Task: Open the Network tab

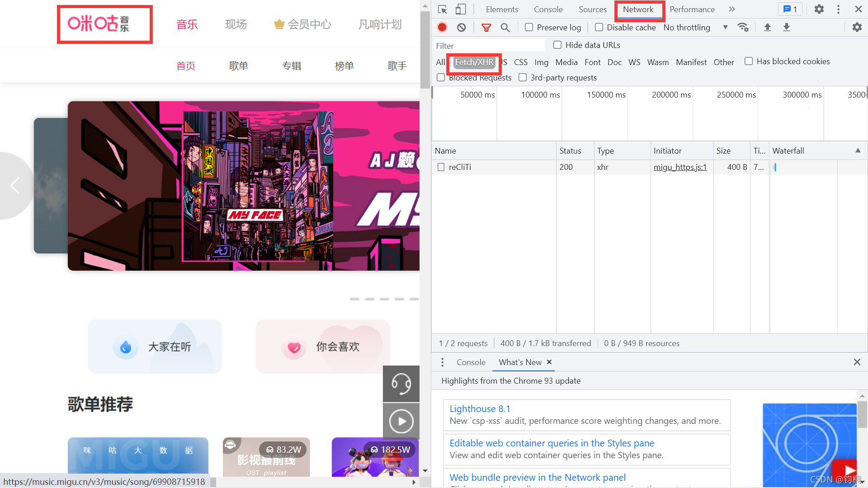Action: [638, 9]
